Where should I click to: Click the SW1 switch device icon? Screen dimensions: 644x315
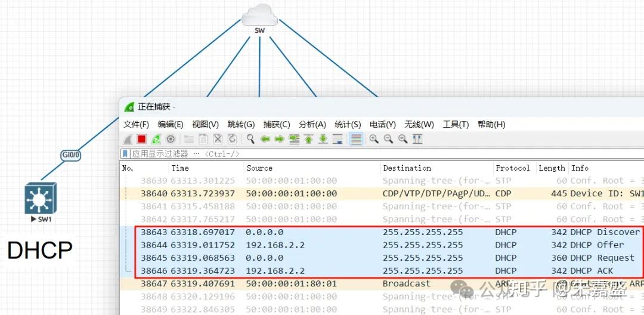pyautogui.click(x=41, y=198)
